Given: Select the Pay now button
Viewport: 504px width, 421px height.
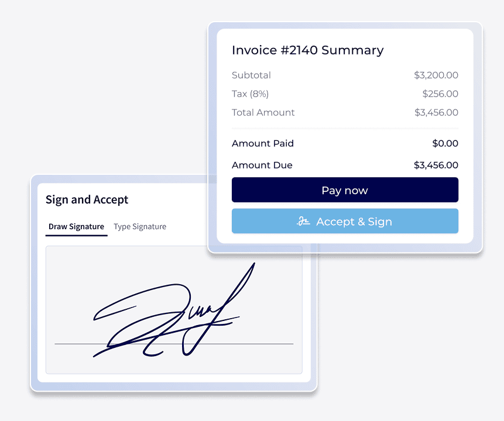Looking at the screenshot, I should 345,189.
